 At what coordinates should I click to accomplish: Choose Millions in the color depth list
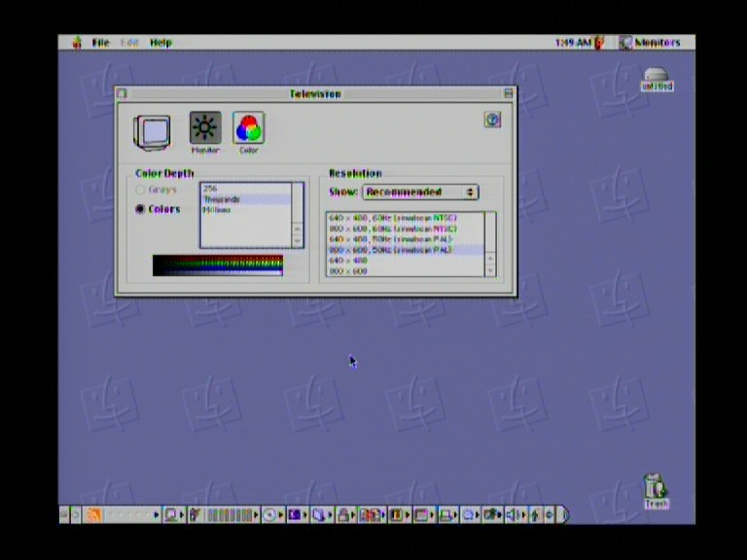tap(246, 210)
